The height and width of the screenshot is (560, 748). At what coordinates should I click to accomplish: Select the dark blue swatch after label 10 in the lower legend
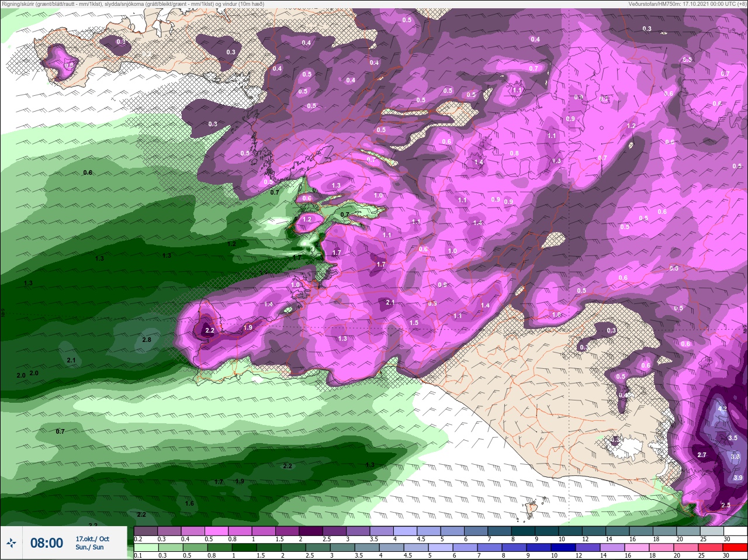tap(562, 548)
